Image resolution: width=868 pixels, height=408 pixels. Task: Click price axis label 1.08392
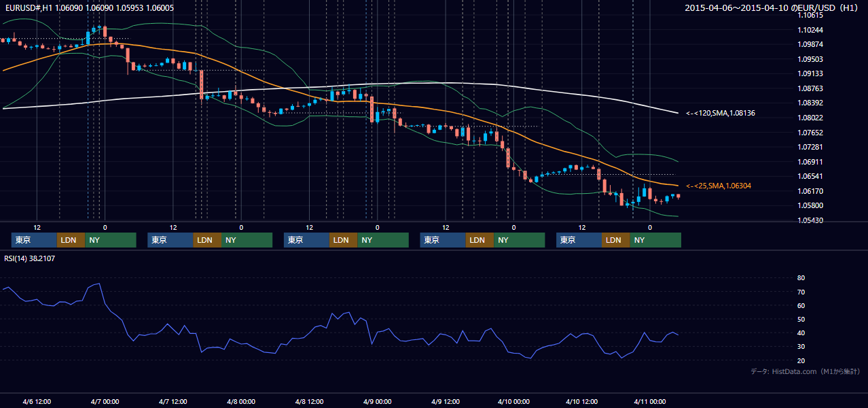click(810, 103)
